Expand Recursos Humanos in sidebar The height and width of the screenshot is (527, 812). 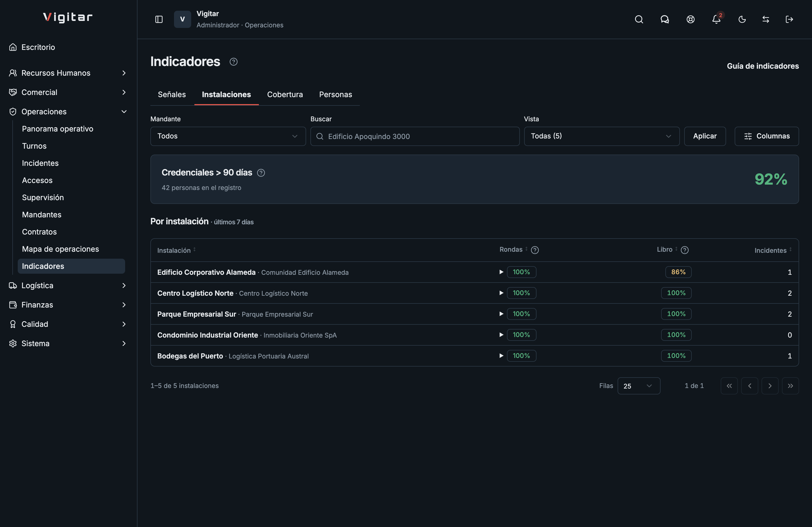tap(68, 73)
